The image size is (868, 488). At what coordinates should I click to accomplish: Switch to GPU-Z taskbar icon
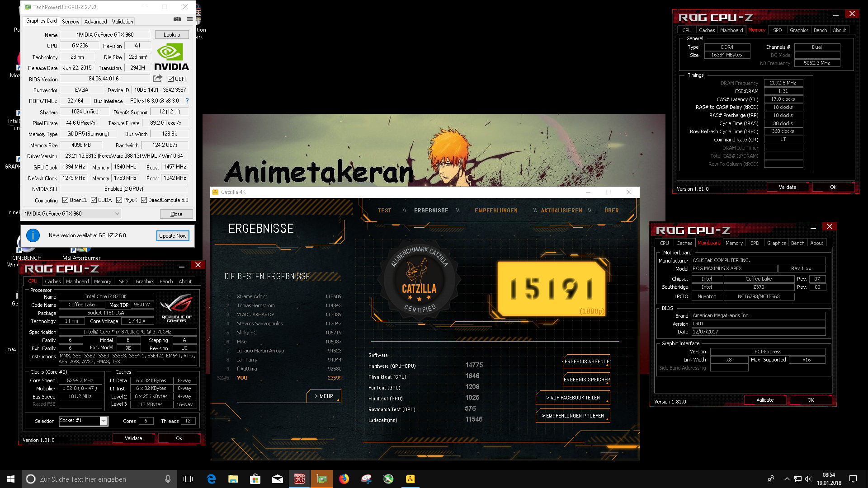click(322, 479)
